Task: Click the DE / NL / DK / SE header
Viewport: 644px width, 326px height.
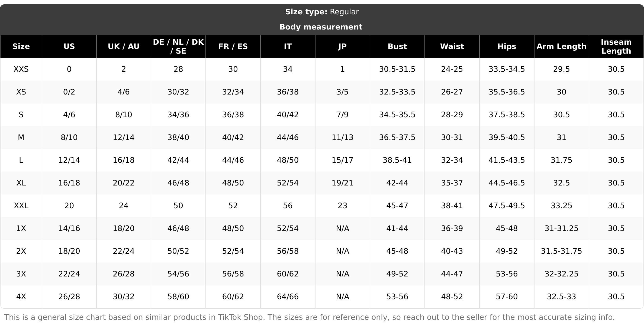Action: pyautogui.click(x=178, y=46)
